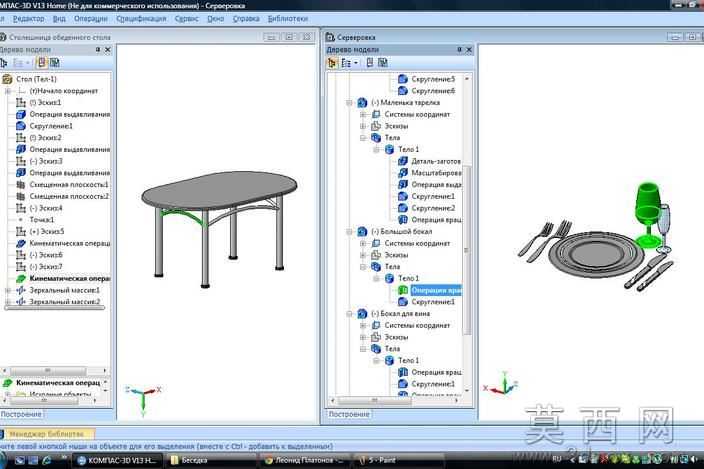This screenshot has height=469, width=704.
Task: Select Построение tab in left window
Action: (x=21, y=414)
